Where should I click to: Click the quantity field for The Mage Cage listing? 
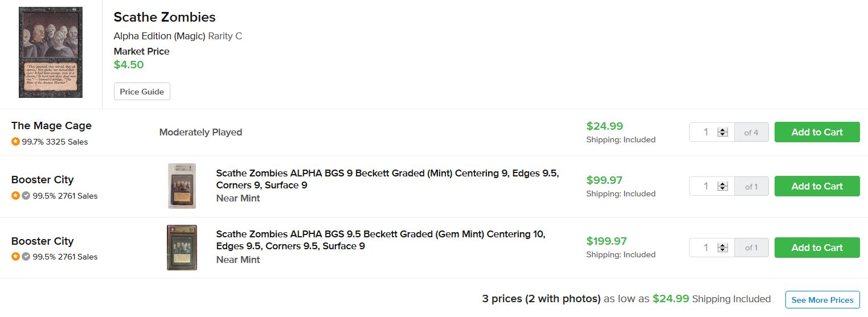705,132
